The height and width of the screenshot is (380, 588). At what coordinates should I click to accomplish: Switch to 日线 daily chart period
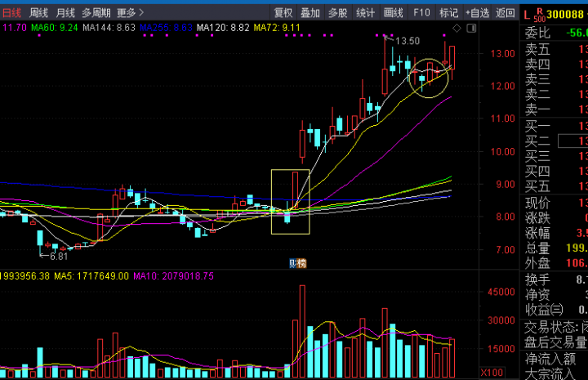11,13
